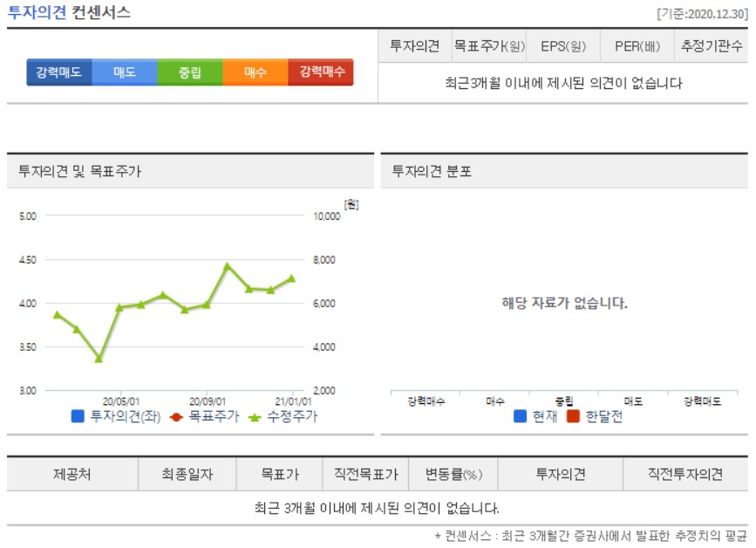This screenshot has width=756, height=548.
Task: Click the 목표가 column header
Action: (279, 474)
